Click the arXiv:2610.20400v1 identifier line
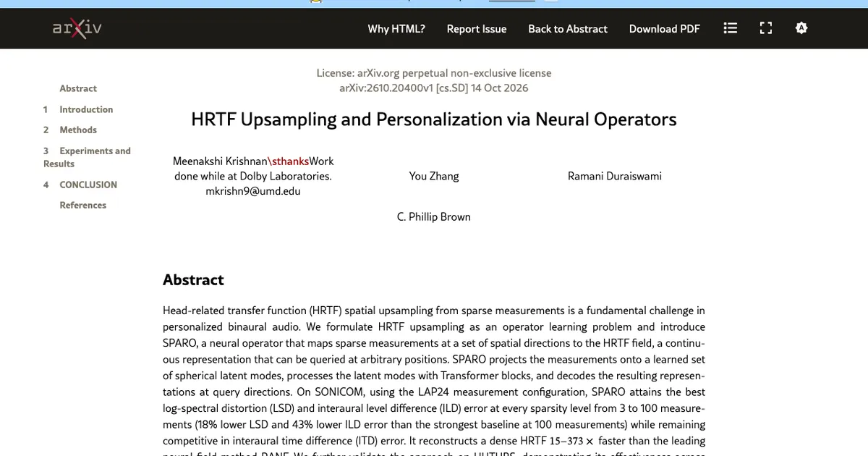This screenshot has height=456, width=868. [434, 88]
